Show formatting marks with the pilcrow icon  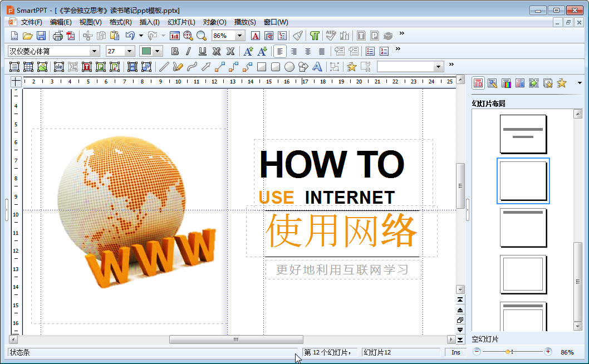(315, 36)
